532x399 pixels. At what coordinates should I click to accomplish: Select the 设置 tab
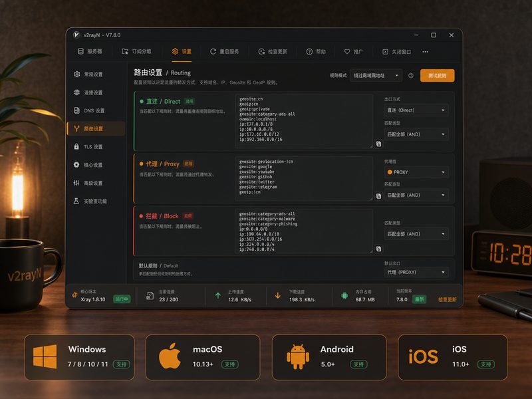pyautogui.click(x=182, y=51)
